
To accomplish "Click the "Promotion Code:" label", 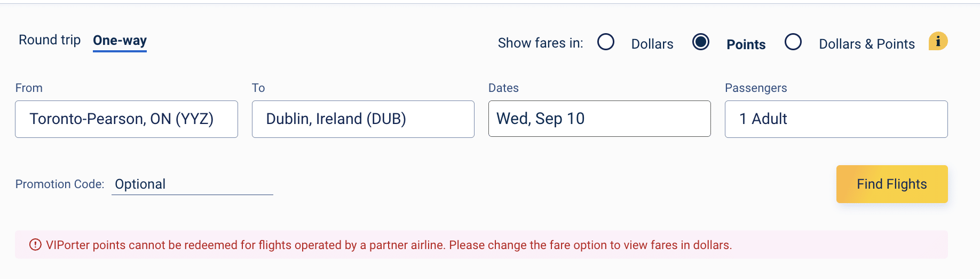I will pos(60,184).
